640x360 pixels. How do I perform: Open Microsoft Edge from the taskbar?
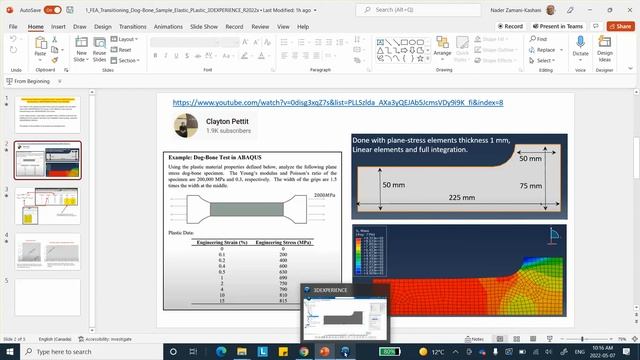pyautogui.click(x=221, y=351)
